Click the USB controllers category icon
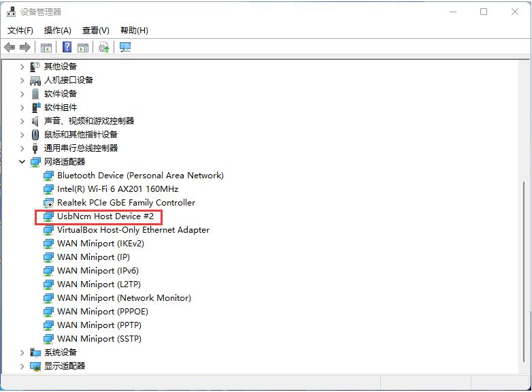 [35, 148]
